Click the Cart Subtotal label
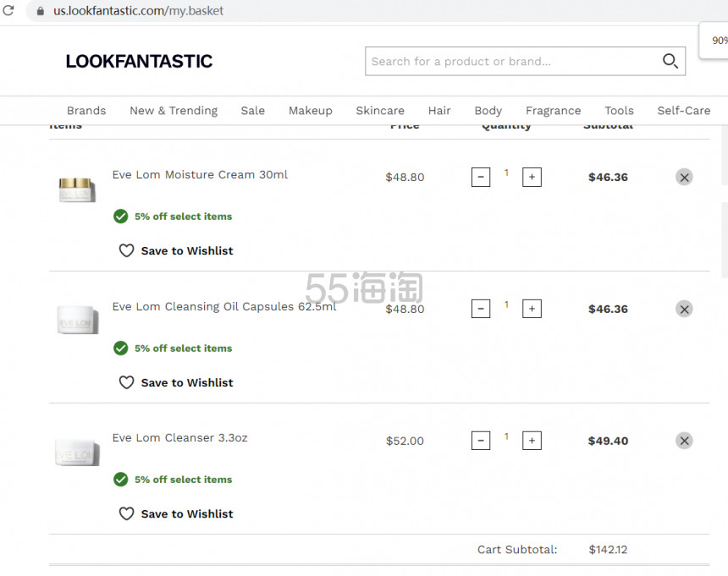Viewport: 728px width, 576px height. [x=517, y=550]
